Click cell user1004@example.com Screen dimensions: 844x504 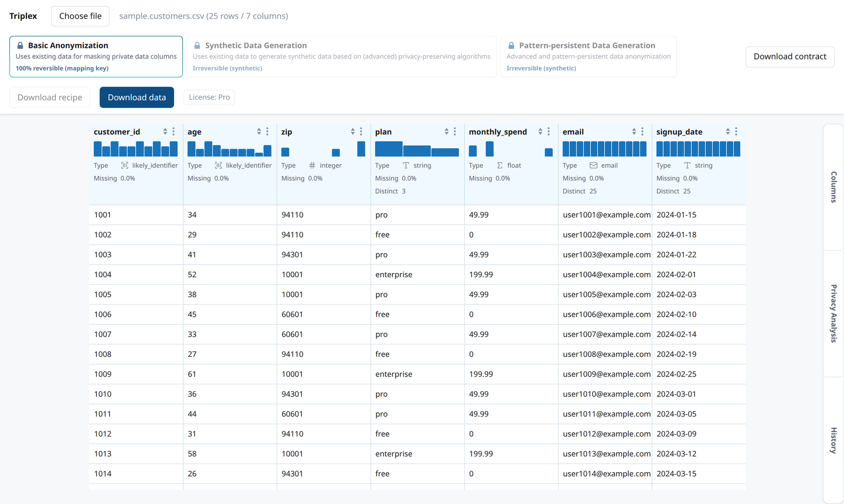coord(607,275)
